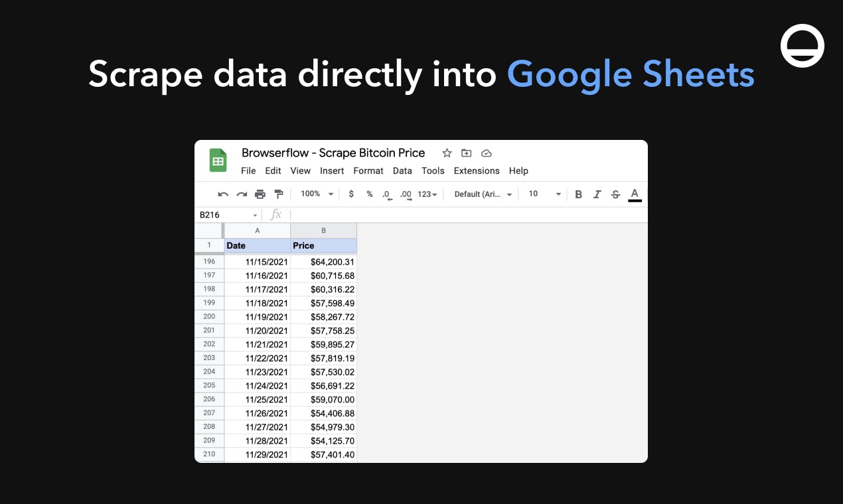Click cell with 11/25/2021
843x504 pixels.
[258, 399]
